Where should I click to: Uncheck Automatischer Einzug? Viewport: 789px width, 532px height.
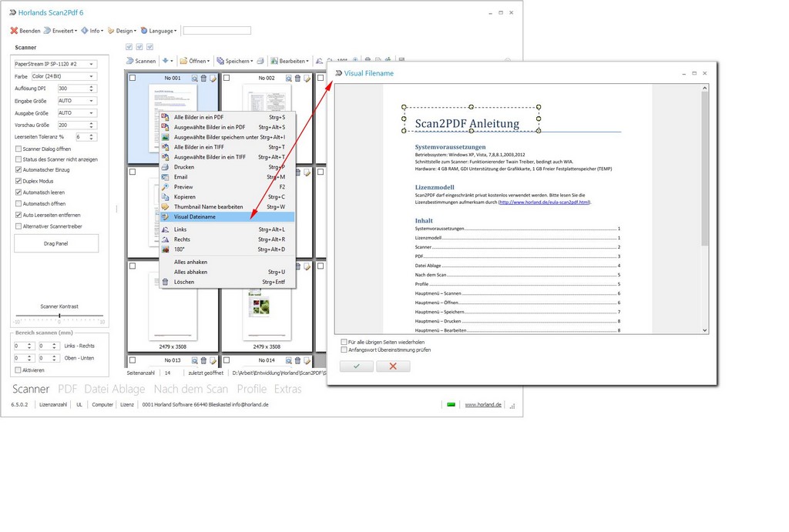click(18, 170)
